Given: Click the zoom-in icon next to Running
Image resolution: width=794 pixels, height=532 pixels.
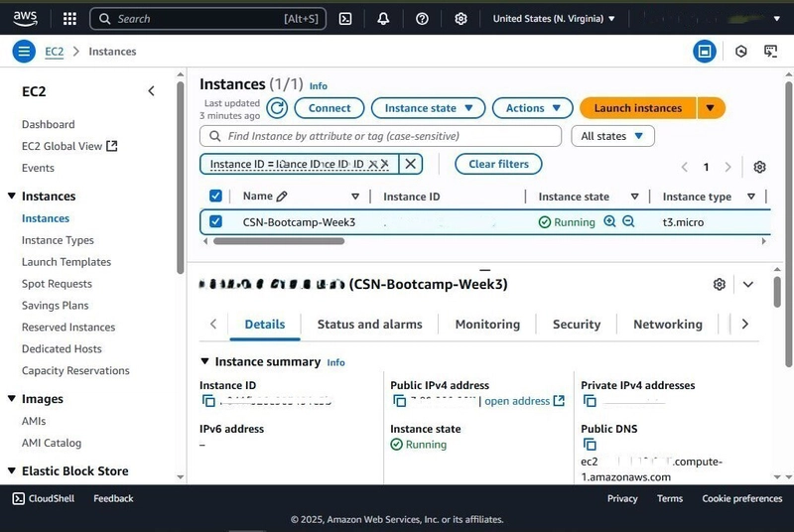Looking at the screenshot, I should click(609, 221).
